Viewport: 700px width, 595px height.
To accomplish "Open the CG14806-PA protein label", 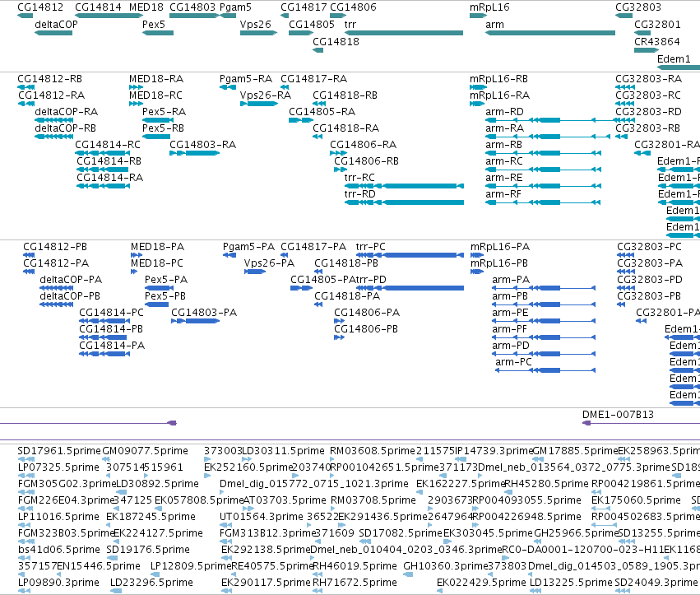I will point(367,313).
